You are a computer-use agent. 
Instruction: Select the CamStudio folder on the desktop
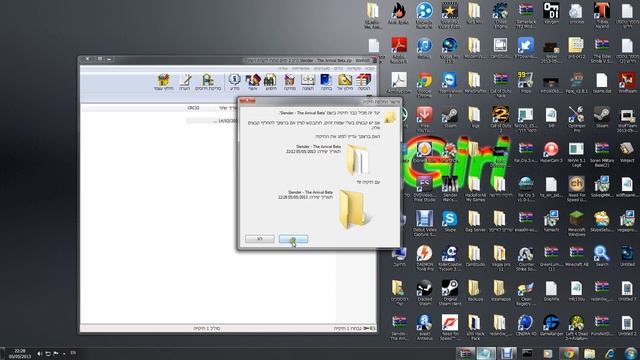click(x=475, y=256)
